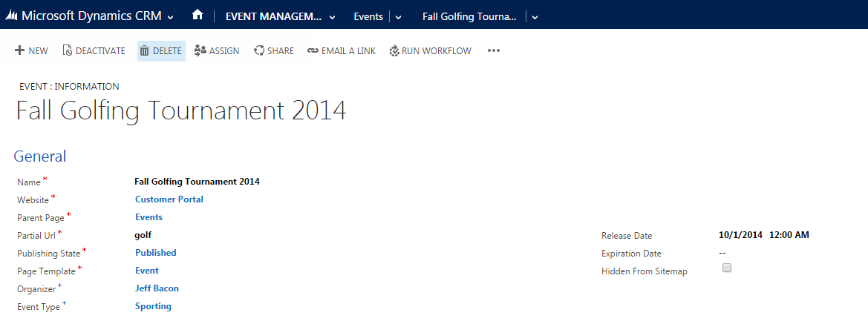This screenshot has height=324, width=868.
Task: Click Microsoft Dynamics CRM title text
Action: click(x=91, y=16)
